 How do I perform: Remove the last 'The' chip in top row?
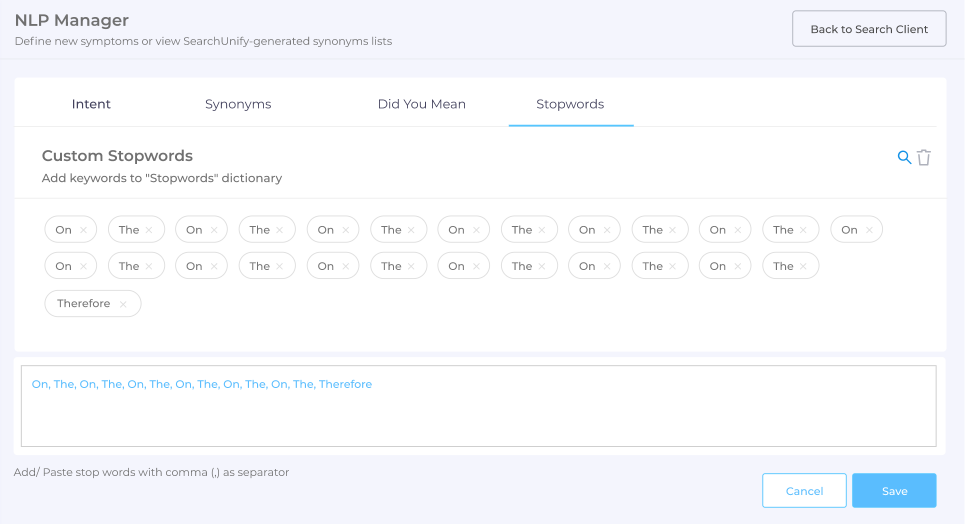coord(804,230)
